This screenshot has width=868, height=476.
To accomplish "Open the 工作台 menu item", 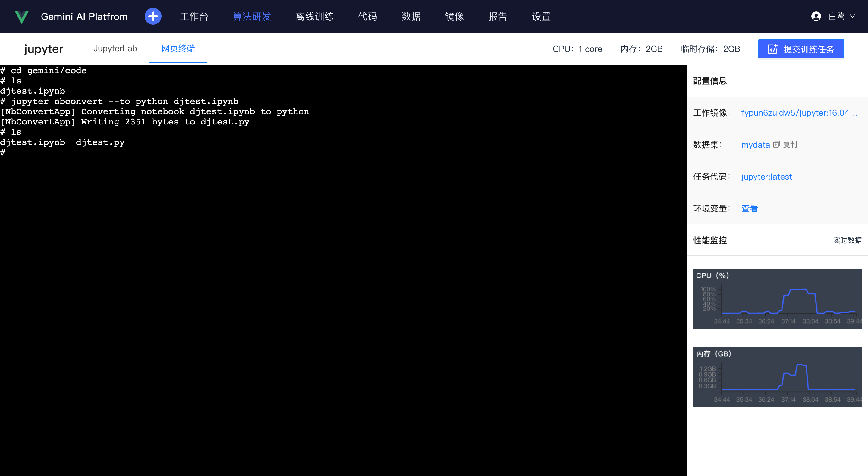I will [x=194, y=16].
